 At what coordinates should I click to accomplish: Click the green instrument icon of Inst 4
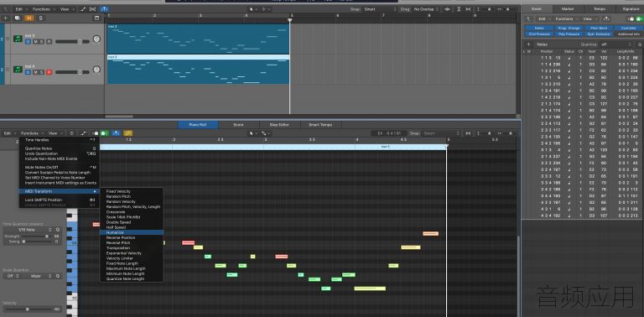click(18, 70)
